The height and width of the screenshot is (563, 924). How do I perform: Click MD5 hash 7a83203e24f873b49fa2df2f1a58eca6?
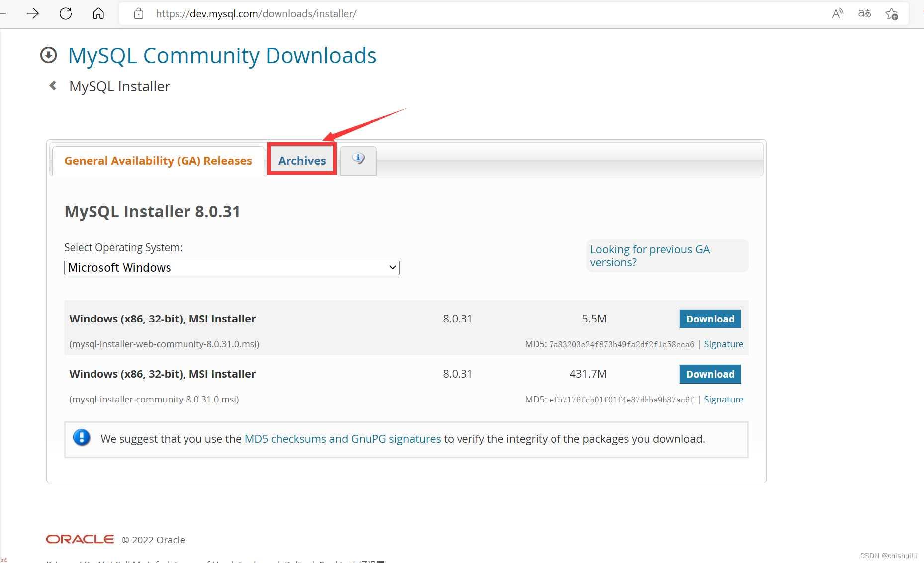tap(622, 344)
